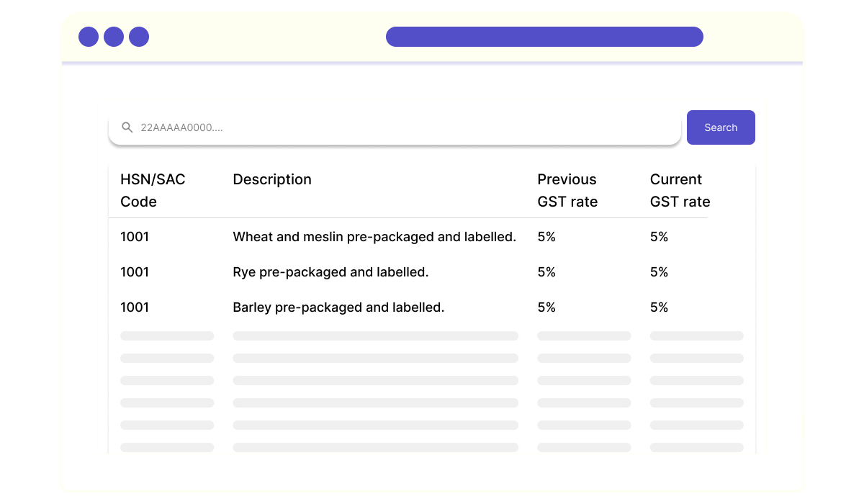
Task: Click previous GST rate 5% for Barley
Action: click(546, 307)
